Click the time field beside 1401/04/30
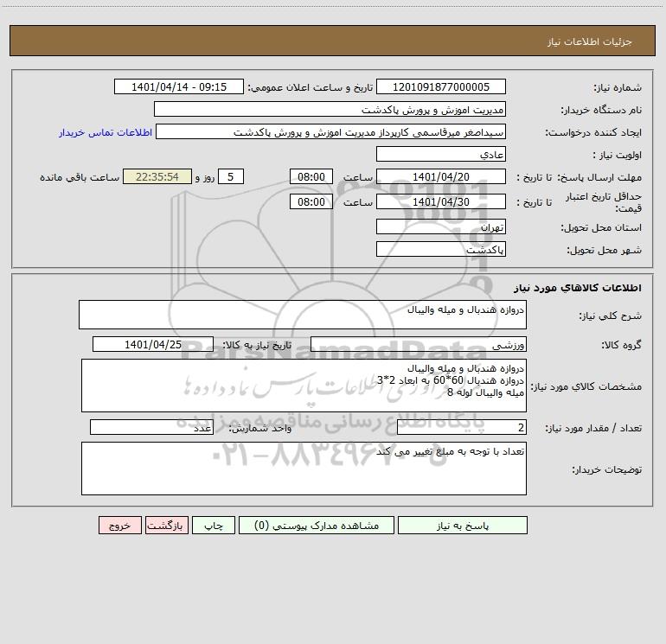The width and height of the screenshot is (666, 644). (x=311, y=201)
